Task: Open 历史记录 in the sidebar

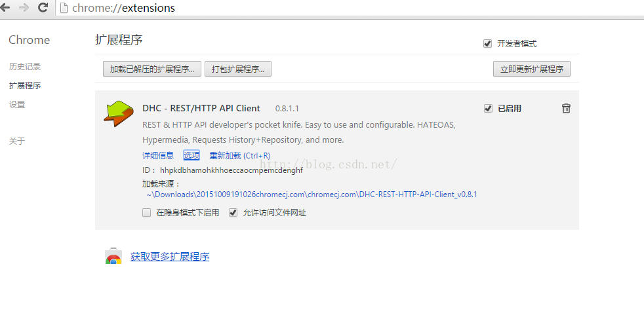Action: point(25,66)
